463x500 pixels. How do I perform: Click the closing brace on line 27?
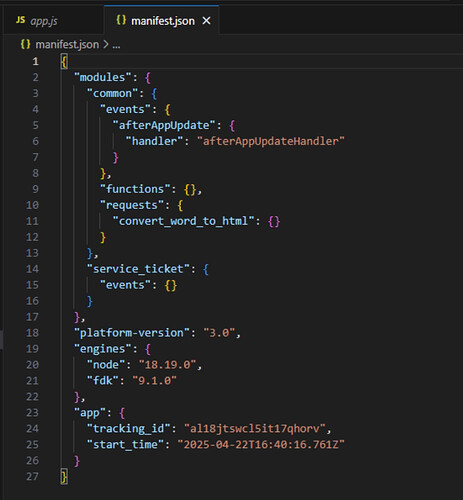tap(64, 477)
